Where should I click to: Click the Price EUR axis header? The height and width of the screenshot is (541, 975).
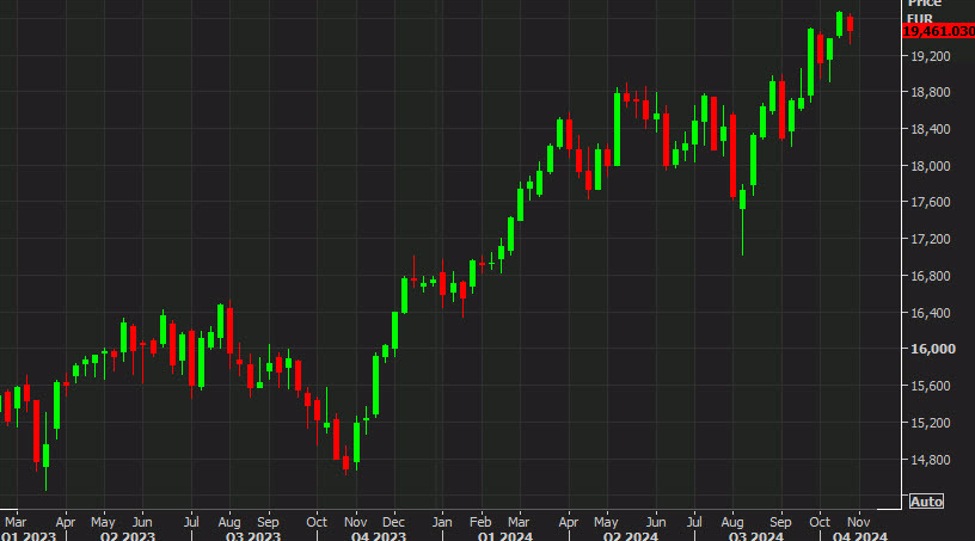[925, 11]
